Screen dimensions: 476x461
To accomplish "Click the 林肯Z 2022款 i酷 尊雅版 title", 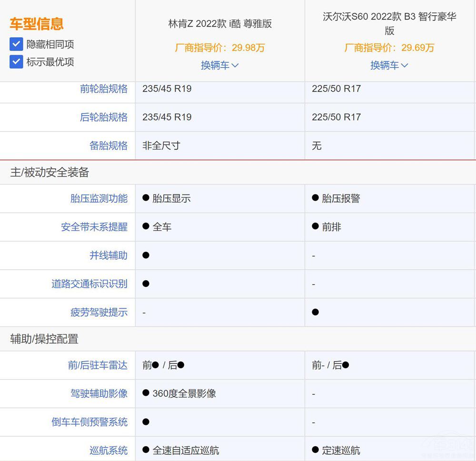I will pos(220,24).
